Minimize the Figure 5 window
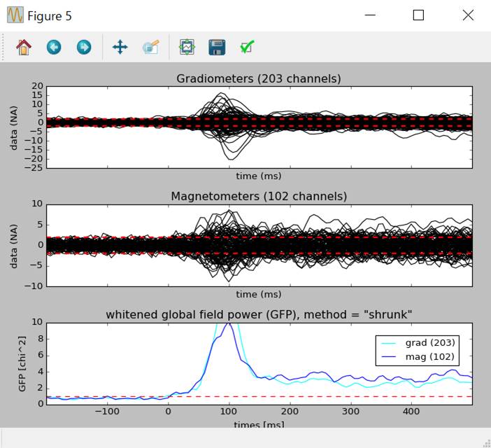491x448 pixels. (370, 15)
